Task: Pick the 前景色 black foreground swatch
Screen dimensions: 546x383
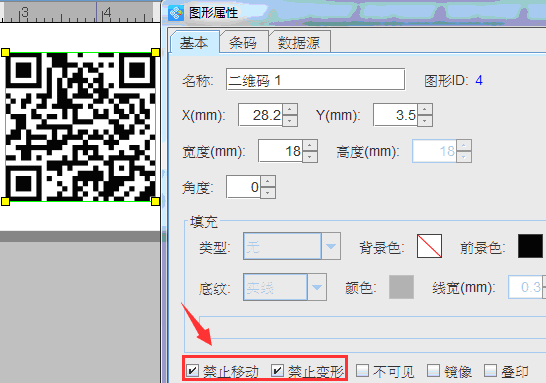Action: [x=530, y=246]
